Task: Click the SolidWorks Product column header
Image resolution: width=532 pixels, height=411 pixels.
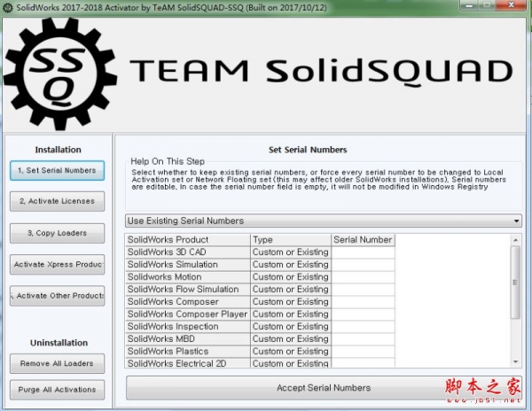Action: point(188,240)
